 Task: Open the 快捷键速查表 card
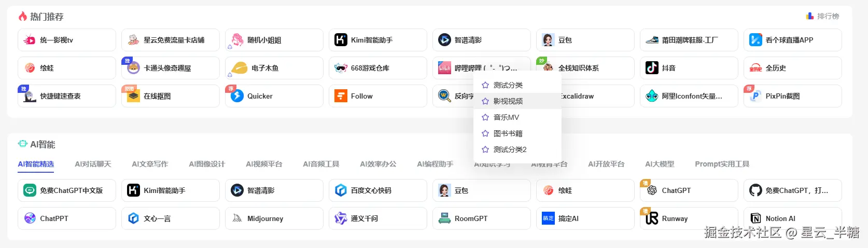pyautogui.click(x=67, y=96)
